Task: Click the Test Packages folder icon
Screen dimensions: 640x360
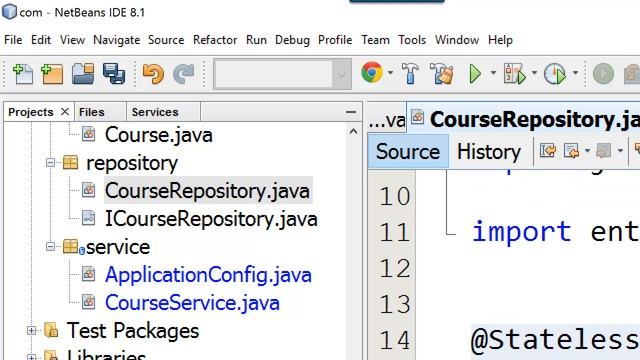Action: [51, 330]
